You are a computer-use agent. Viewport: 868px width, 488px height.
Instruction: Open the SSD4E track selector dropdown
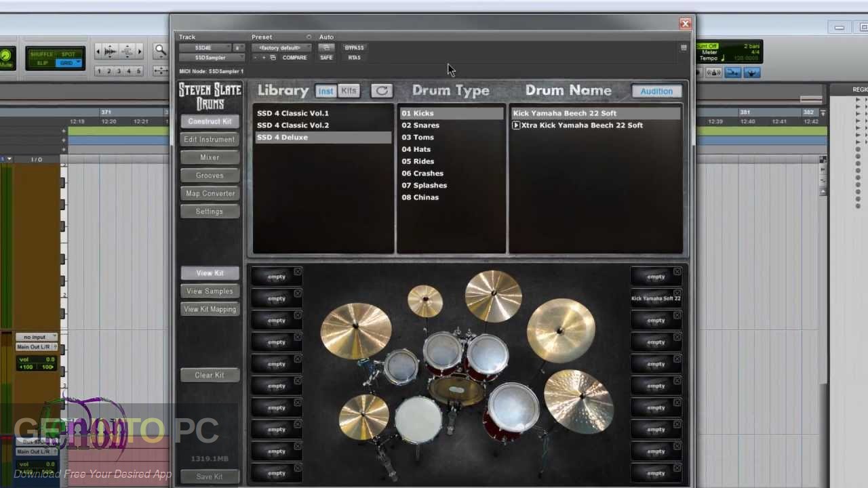(205, 47)
